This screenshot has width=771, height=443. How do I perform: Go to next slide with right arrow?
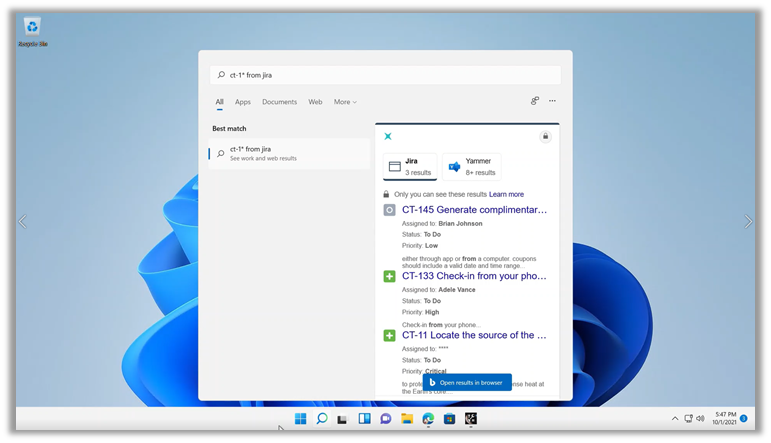748,222
